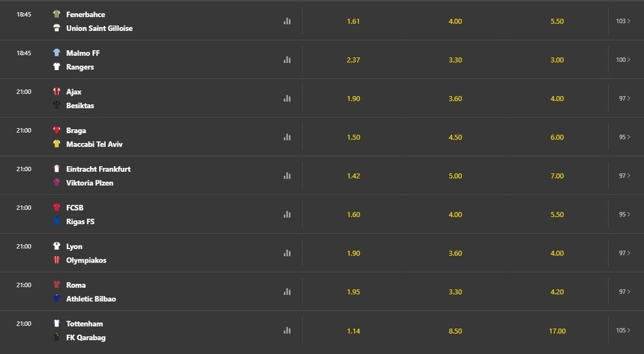Choose 2.37 odds for Malmo FF
This screenshot has width=644, height=354.
click(x=353, y=60)
